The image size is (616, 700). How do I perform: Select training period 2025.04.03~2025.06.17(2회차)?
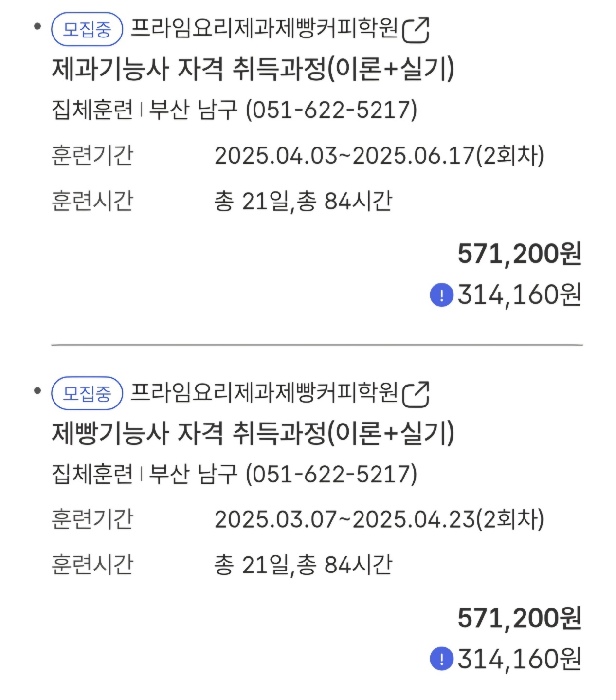(380, 156)
